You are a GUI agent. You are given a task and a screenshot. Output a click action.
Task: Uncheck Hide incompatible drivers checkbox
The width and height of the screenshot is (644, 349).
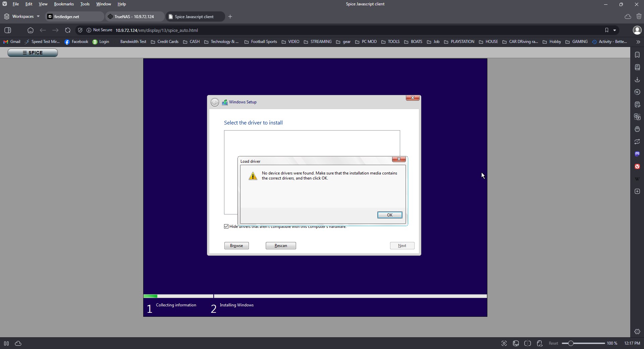(226, 227)
